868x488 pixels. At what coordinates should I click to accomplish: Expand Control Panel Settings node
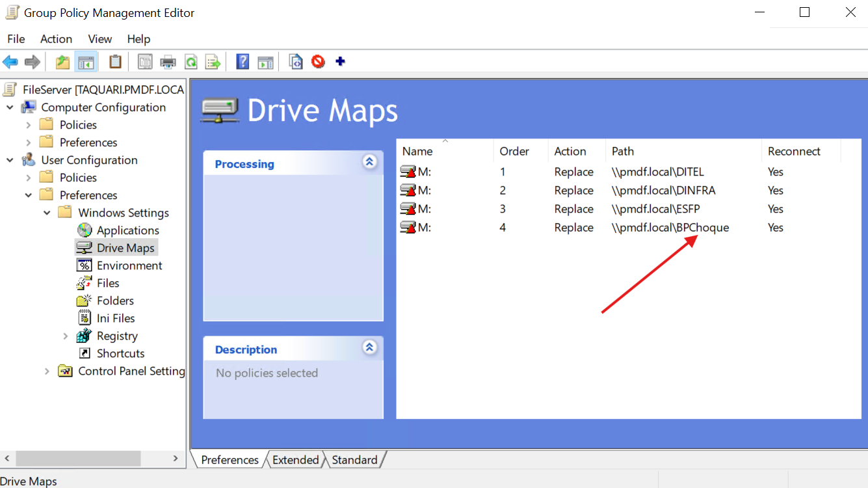(47, 371)
